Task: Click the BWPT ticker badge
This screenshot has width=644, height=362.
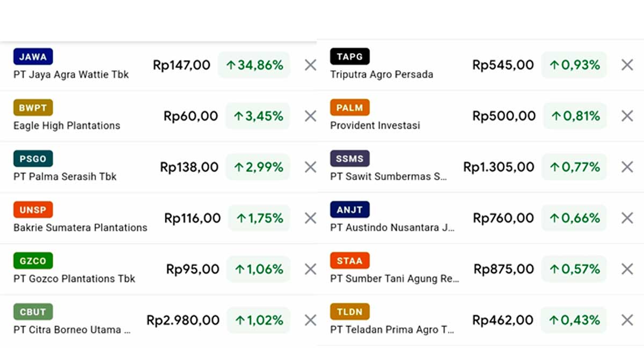Action: pyautogui.click(x=33, y=107)
